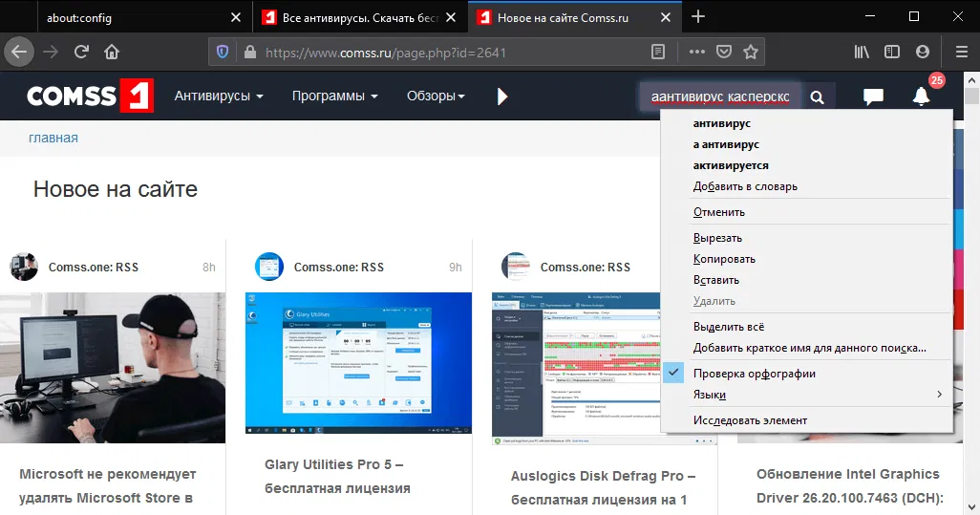Show the sidebars panel icon
Image resolution: width=980 pixels, height=515 pixels.
pyautogui.click(x=892, y=52)
